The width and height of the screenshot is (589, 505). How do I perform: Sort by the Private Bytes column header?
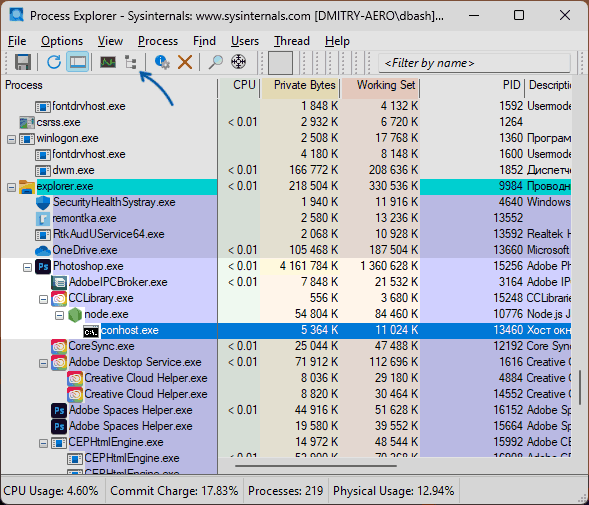(300, 85)
